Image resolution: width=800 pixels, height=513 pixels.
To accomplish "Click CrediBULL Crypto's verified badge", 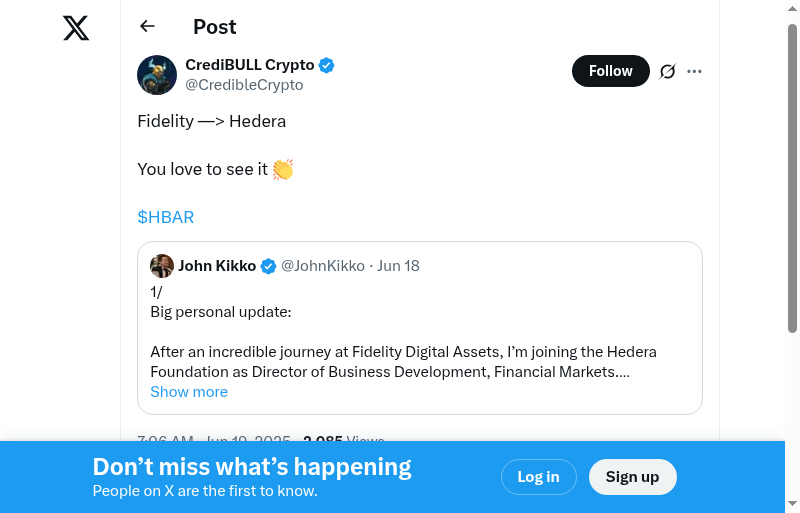I will pos(327,66).
